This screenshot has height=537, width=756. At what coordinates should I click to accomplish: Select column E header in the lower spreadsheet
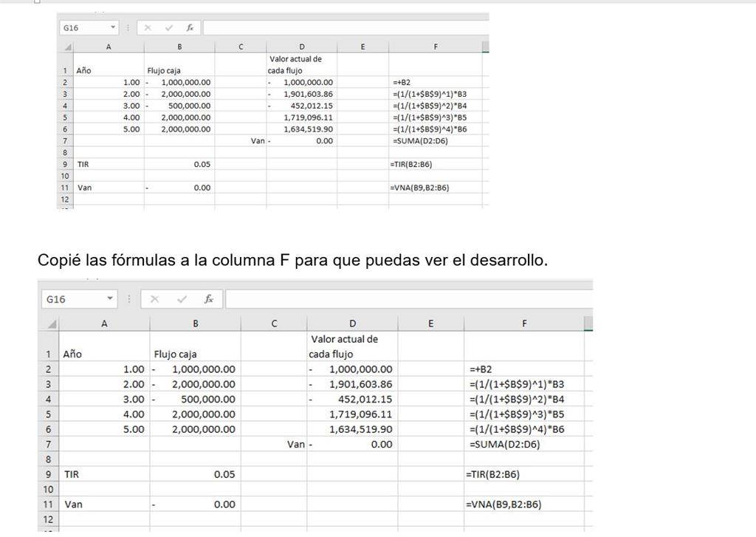tap(430, 324)
